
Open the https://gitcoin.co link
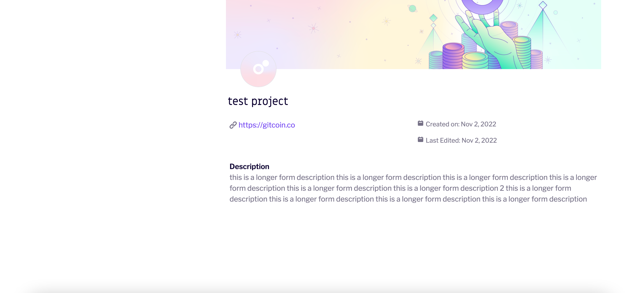(267, 125)
